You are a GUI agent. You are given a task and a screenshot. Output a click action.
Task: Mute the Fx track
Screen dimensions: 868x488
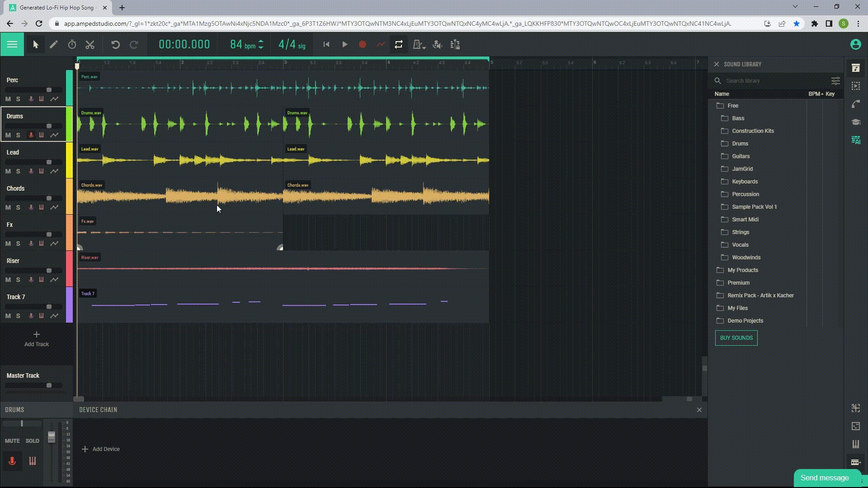pyautogui.click(x=8, y=243)
